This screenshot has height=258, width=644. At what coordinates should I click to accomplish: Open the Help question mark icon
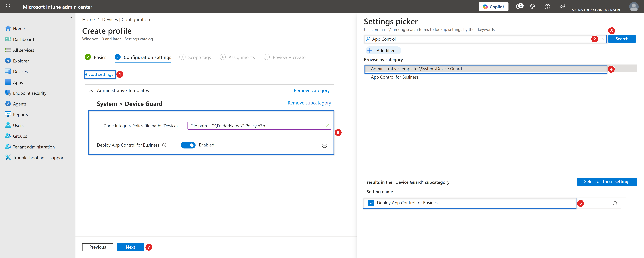[x=547, y=7]
